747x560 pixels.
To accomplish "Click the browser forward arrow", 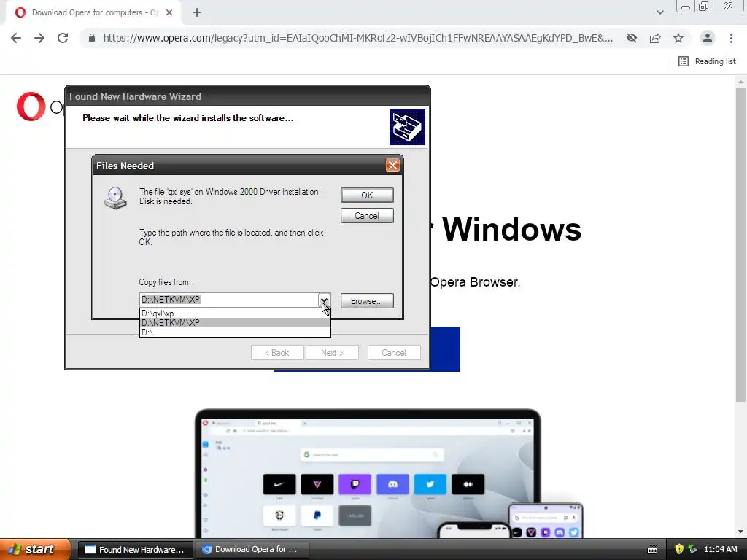I will 39,38.
